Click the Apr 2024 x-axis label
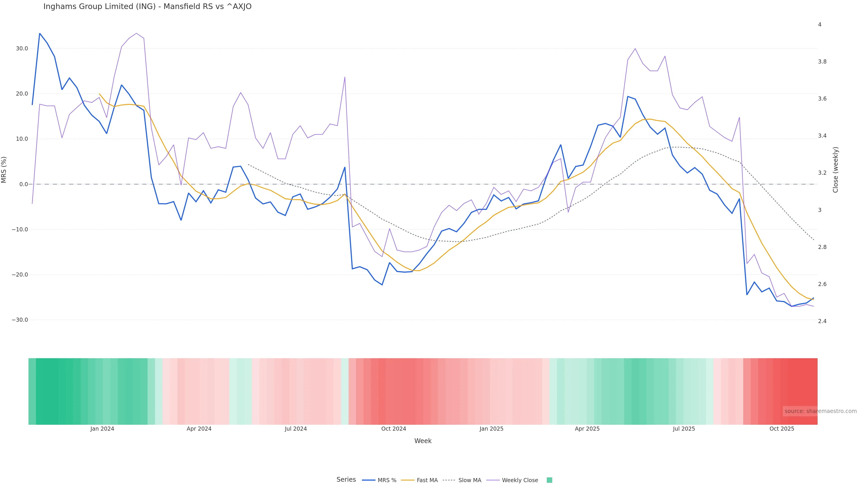868x488 pixels. (199, 429)
